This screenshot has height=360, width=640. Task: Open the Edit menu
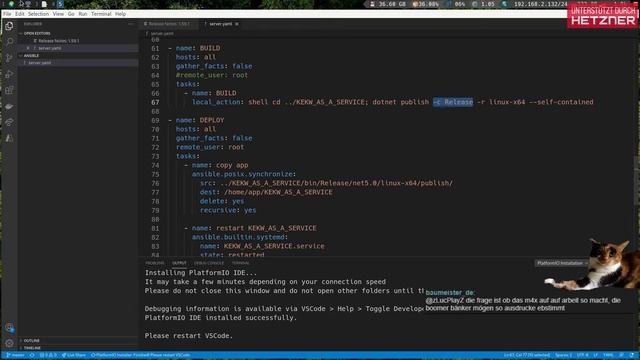[x=20, y=14]
